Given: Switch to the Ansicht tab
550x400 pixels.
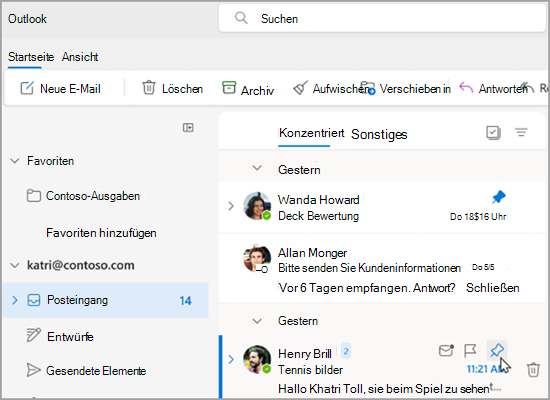Looking at the screenshot, I should click(x=80, y=57).
